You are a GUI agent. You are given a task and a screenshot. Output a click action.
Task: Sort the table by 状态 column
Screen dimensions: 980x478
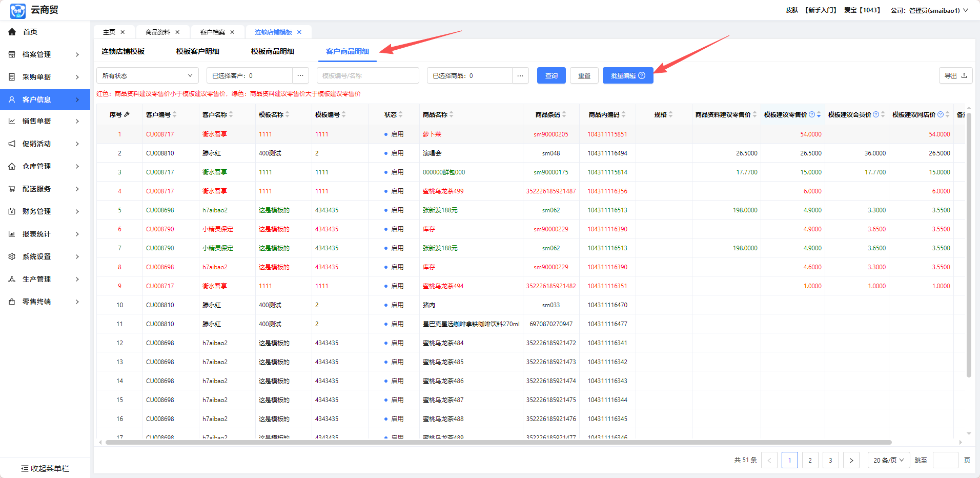(x=401, y=114)
